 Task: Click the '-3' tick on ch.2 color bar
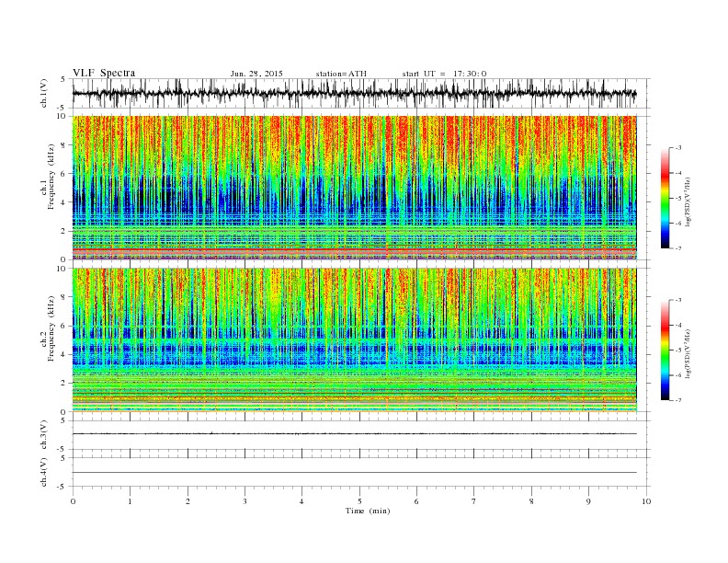point(677,300)
